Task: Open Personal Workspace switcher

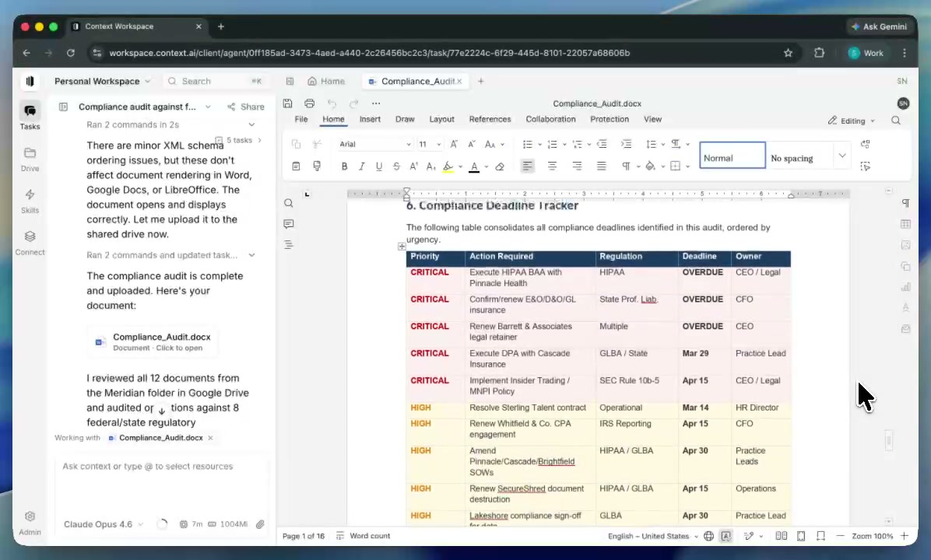Action: [102, 81]
